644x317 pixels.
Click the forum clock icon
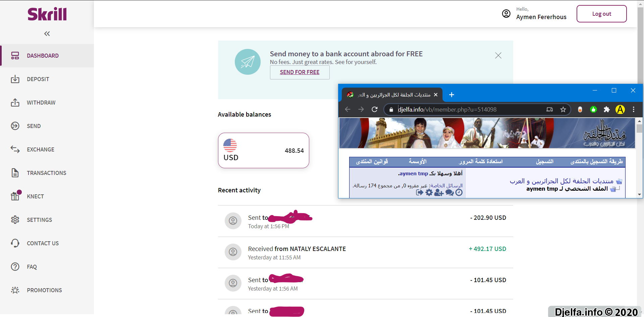(x=459, y=192)
